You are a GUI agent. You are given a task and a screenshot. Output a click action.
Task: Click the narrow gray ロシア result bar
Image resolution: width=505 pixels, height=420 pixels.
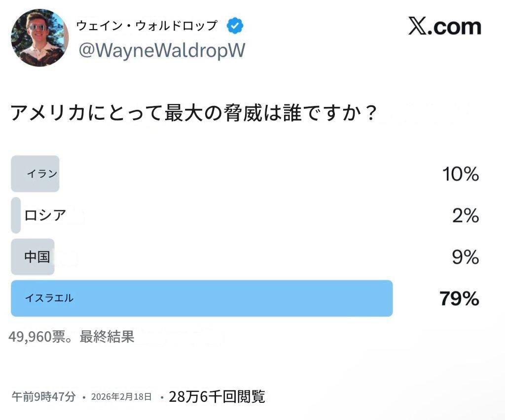pyautogui.click(x=15, y=215)
